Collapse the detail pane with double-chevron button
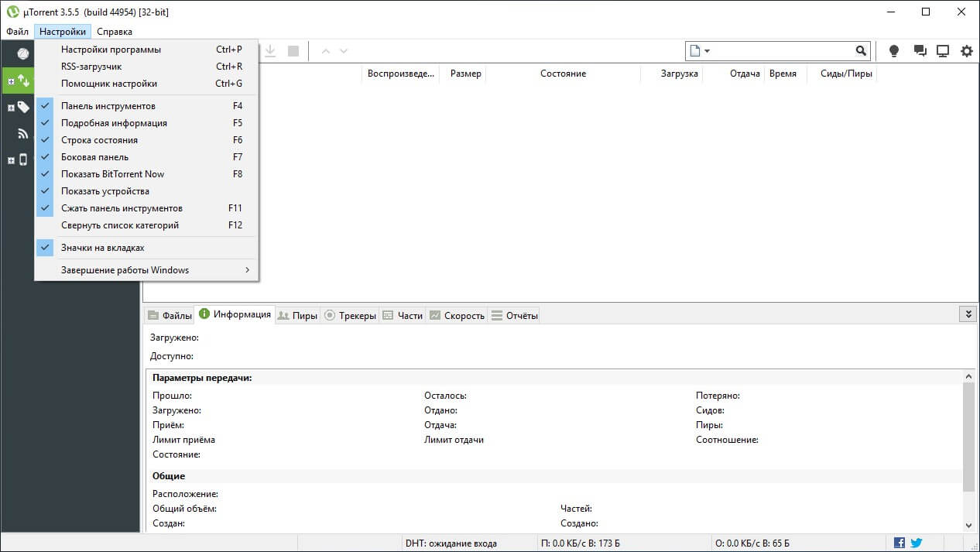This screenshot has width=980, height=552. pyautogui.click(x=968, y=314)
